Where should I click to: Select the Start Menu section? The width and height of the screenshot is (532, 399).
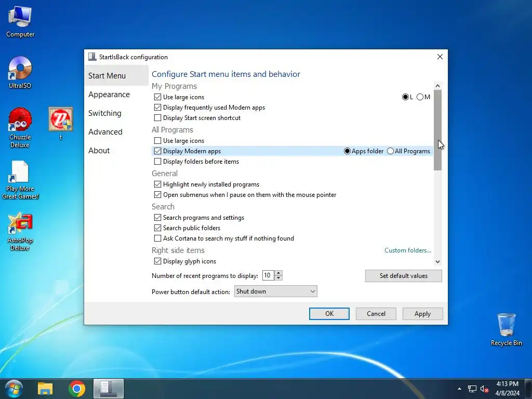tap(116, 76)
